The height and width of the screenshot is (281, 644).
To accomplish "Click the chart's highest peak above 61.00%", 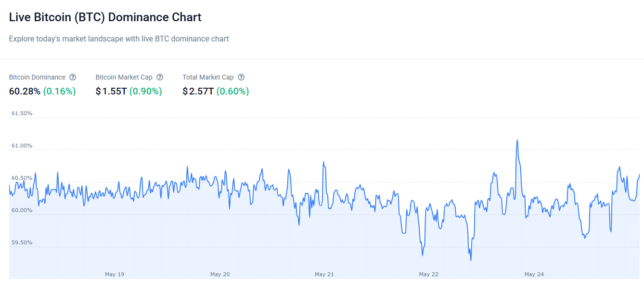I will pyautogui.click(x=517, y=140).
